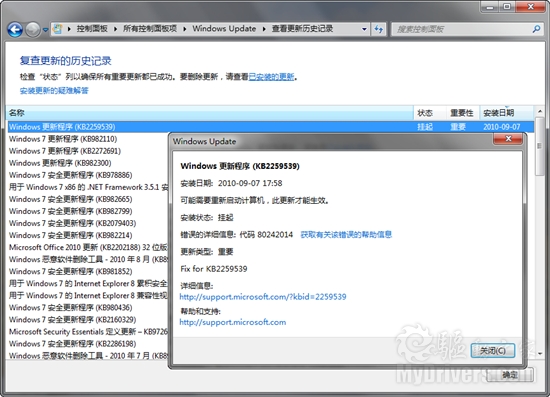The image size is (550, 397).
Task: Click update list scrollbar up arrow
Action: 539,112
